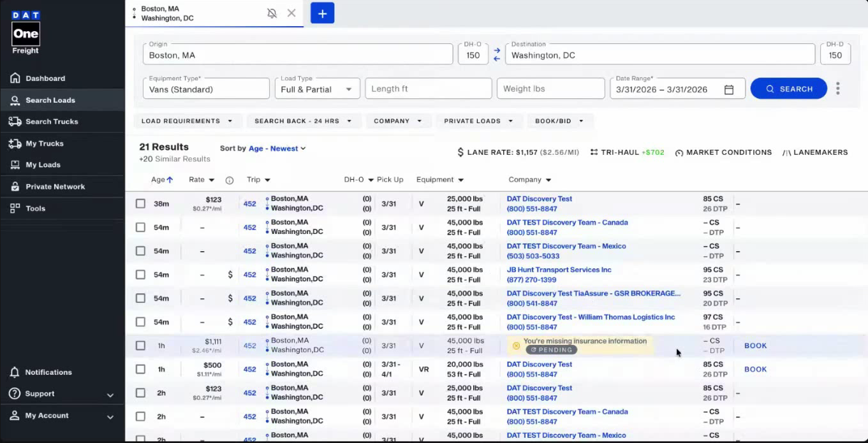Screen dimensions: 868x443
Task: Click the DAT One Freight logo
Action: (26, 32)
